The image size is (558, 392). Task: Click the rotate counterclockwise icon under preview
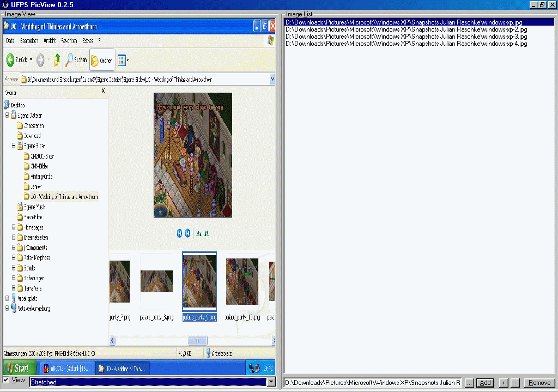coord(207,233)
